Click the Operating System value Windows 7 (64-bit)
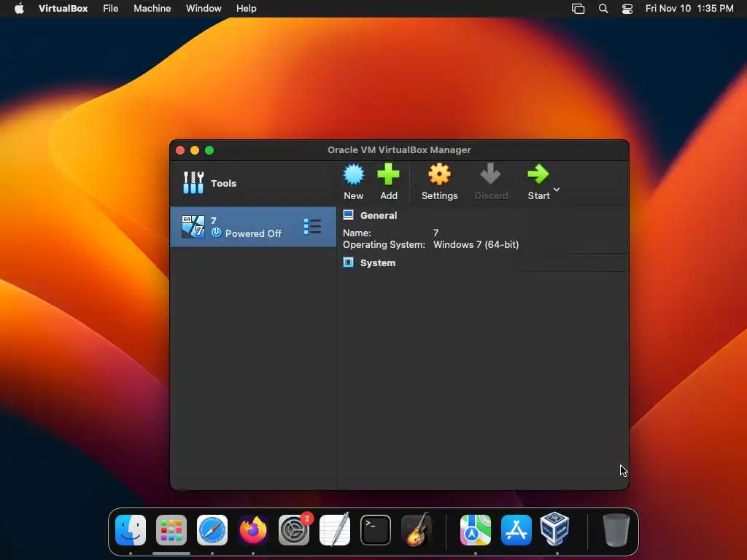 point(476,244)
